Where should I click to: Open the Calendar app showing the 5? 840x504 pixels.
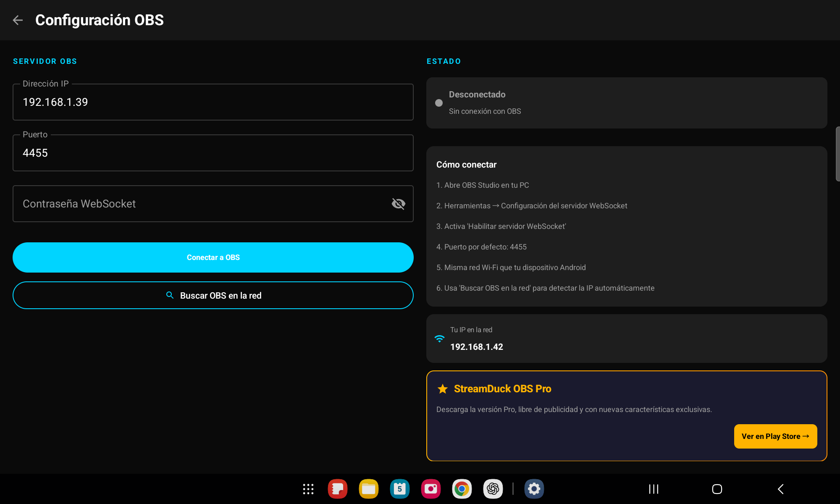click(399, 489)
